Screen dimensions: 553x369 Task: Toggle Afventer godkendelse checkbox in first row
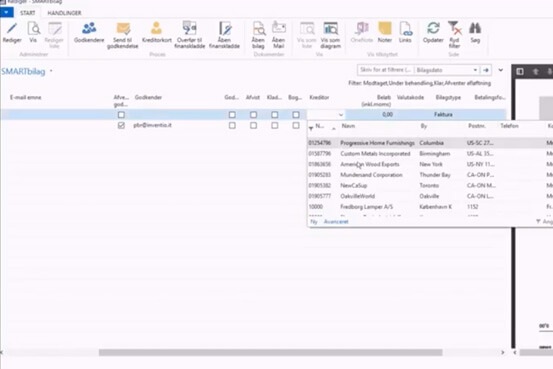coord(121,115)
